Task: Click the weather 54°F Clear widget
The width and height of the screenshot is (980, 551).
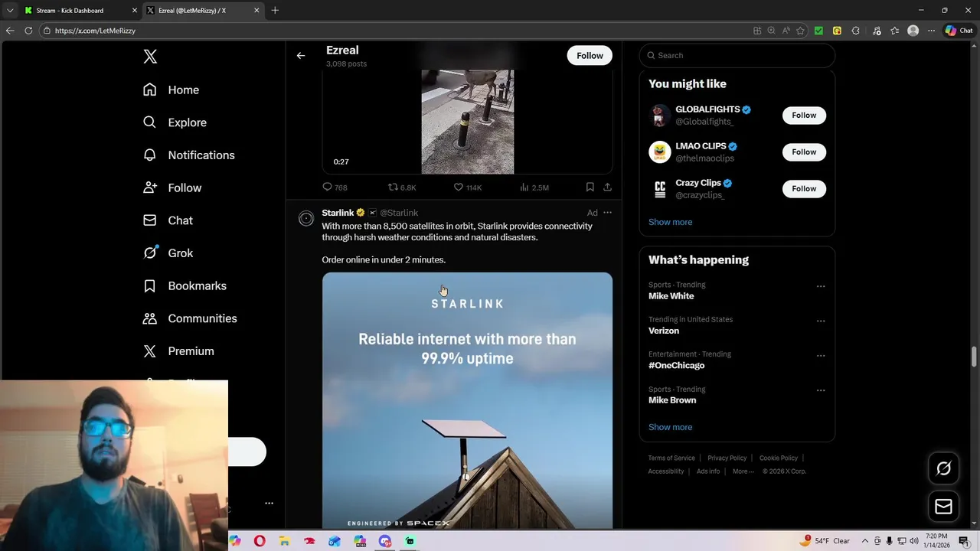Action: (x=824, y=541)
